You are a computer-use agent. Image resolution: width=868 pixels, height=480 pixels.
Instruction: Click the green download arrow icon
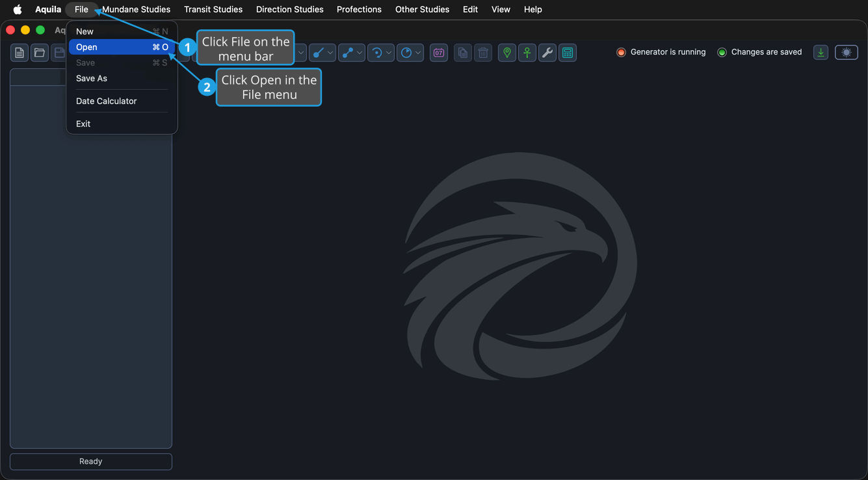click(821, 53)
